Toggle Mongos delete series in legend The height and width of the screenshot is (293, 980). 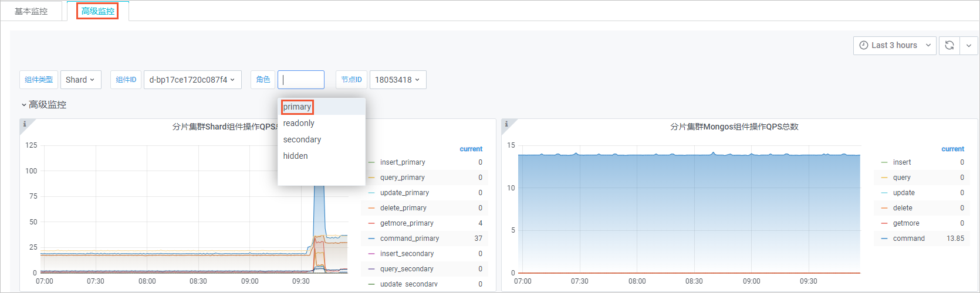[903, 208]
